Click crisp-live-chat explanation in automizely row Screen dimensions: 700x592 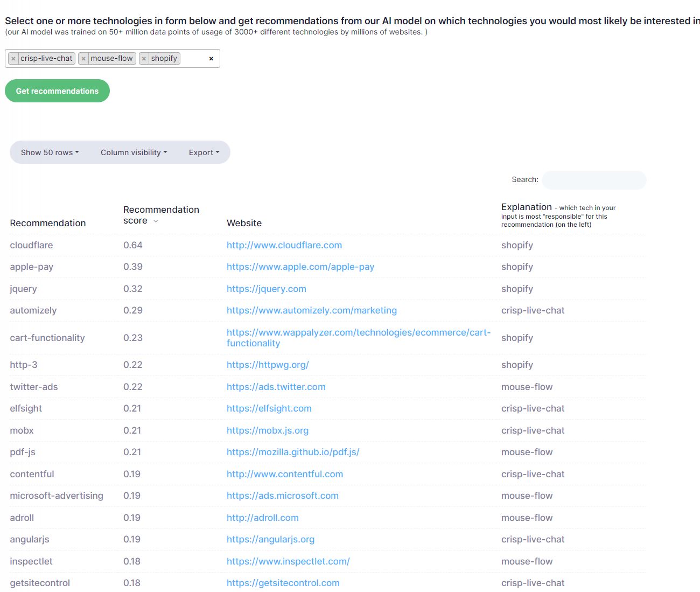click(533, 310)
